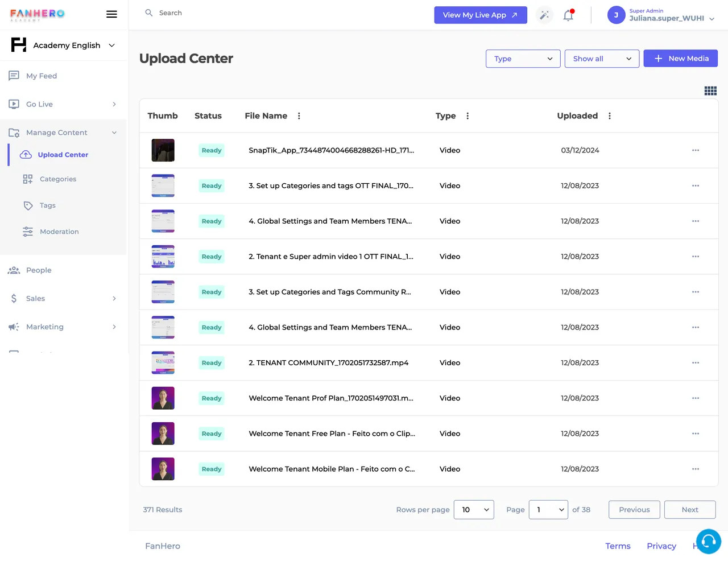Screen dimensions: 728x561
Task: Expand the Go Live submenu
Action: click(x=114, y=104)
